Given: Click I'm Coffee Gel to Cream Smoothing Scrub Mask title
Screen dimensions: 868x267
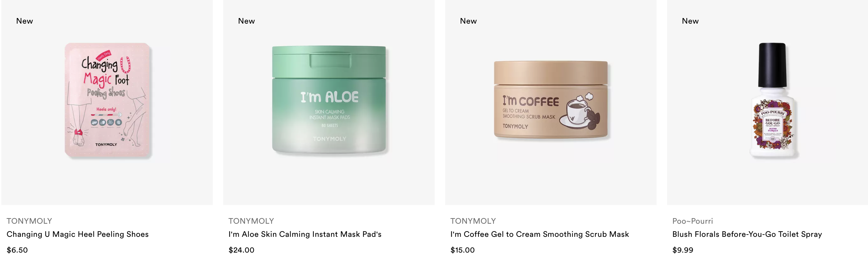Looking at the screenshot, I should [539, 234].
